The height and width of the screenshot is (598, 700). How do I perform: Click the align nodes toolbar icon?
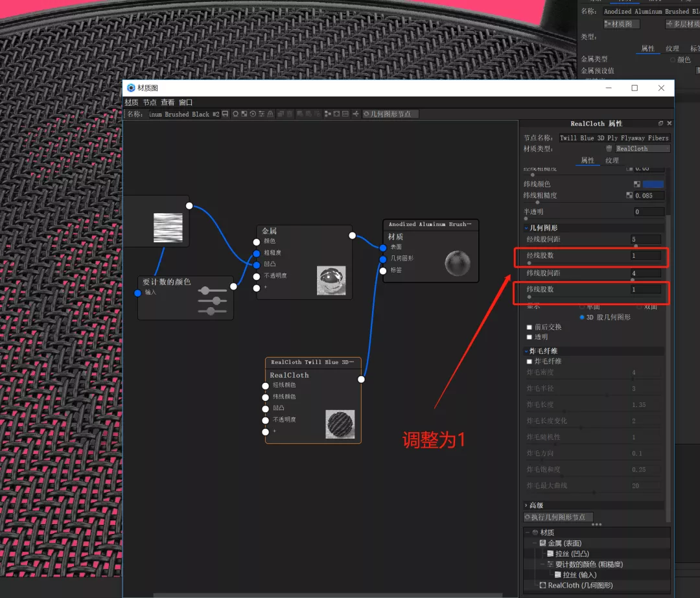tap(328, 114)
